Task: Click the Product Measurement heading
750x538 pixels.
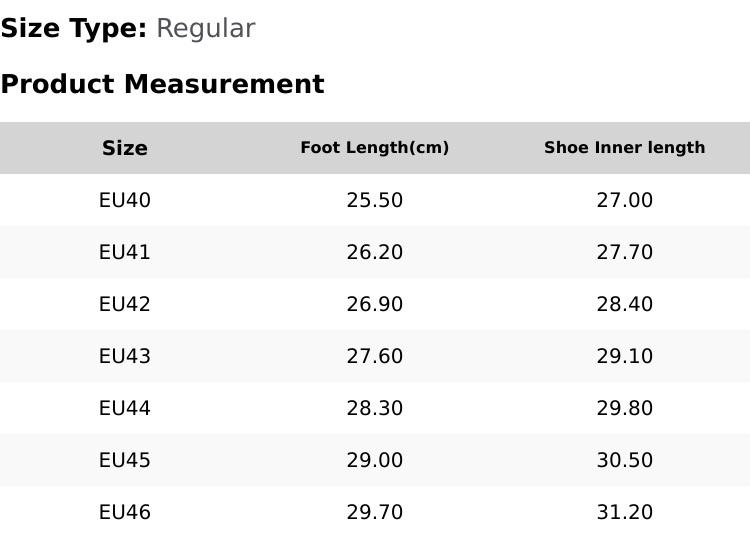Action: pos(163,84)
